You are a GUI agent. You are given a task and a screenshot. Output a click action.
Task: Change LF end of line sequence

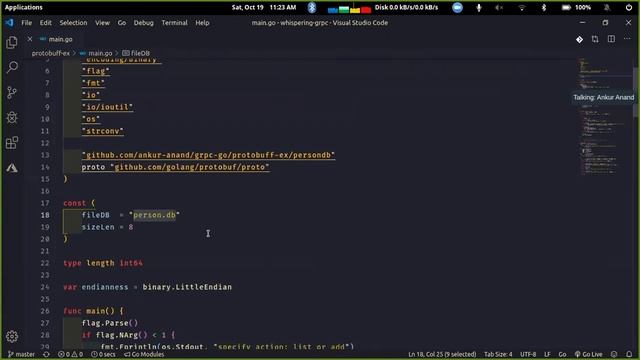547,354
